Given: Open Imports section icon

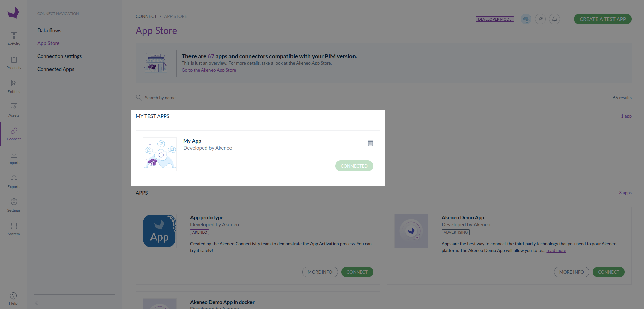Looking at the screenshot, I should (14, 154).
